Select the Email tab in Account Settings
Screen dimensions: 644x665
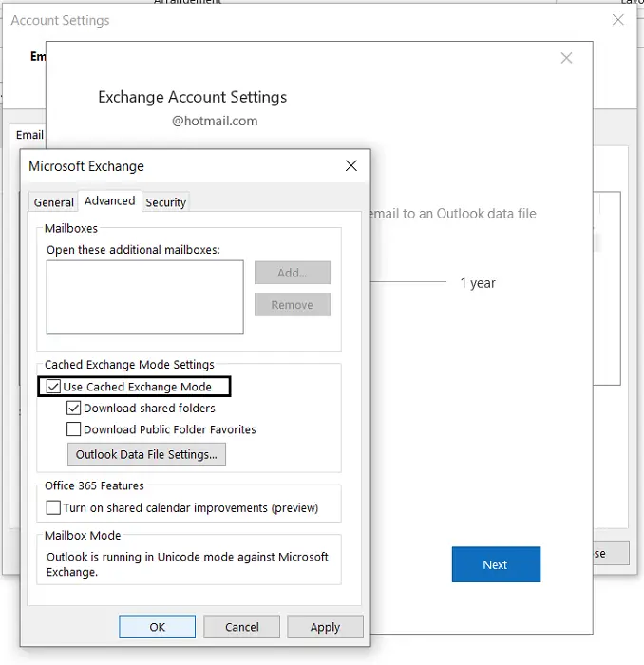pyautogui.click(x=29, y=135)
